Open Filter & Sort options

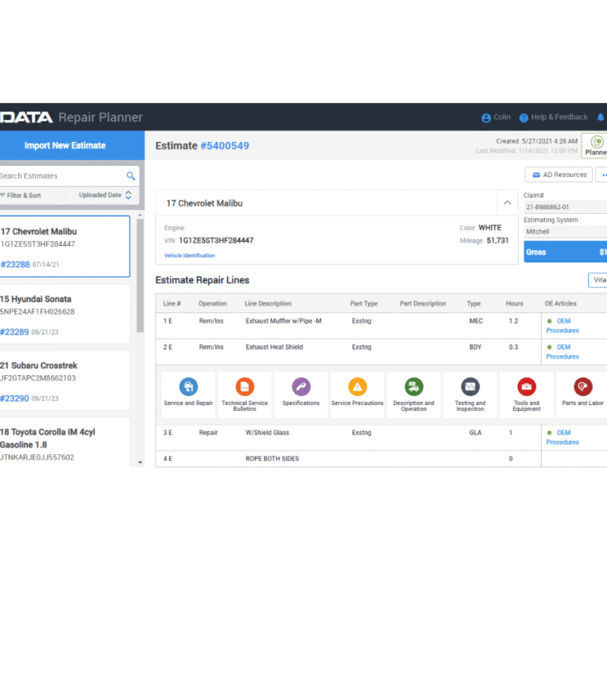[x=20, y=196]
